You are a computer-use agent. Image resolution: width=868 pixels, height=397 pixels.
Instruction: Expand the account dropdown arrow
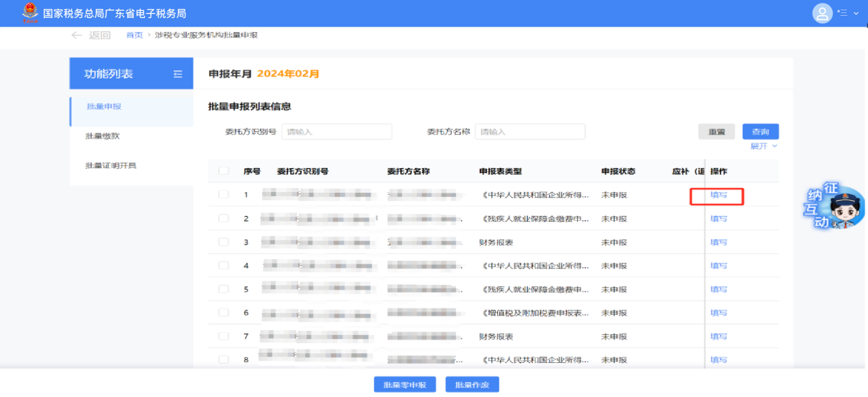click(856, 13)
